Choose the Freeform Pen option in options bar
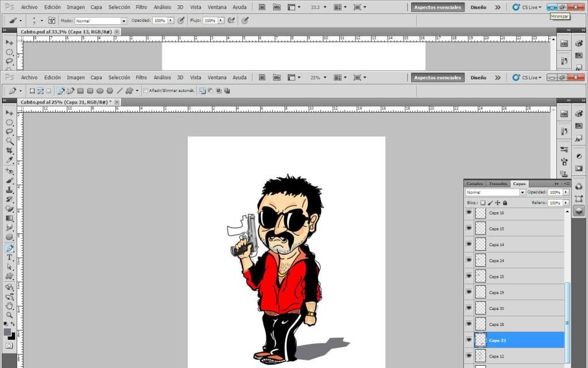This screenshot has height=368, width=588. tap(70, 90)
